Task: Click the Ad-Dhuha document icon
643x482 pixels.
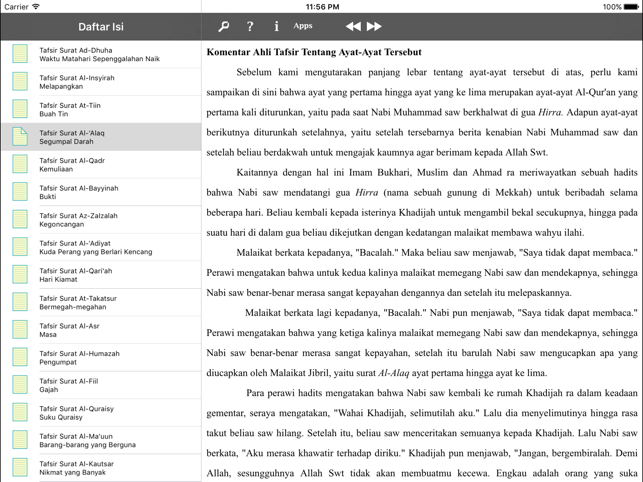Action: tap(20, 54)
